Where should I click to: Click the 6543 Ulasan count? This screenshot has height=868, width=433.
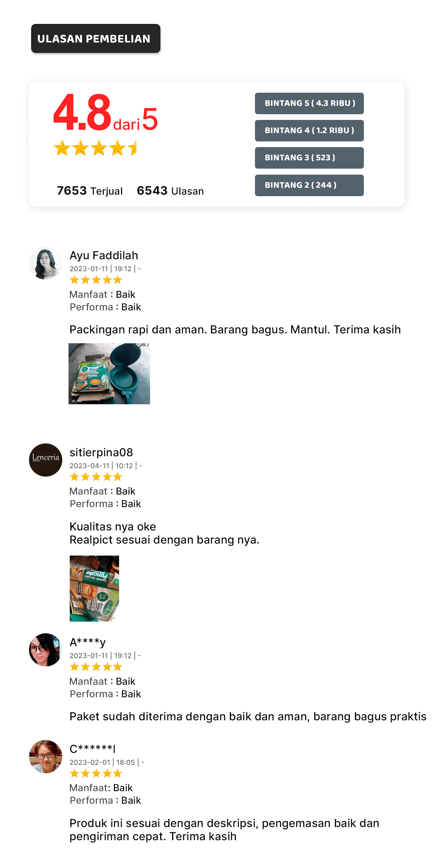(x=170, y=191)
